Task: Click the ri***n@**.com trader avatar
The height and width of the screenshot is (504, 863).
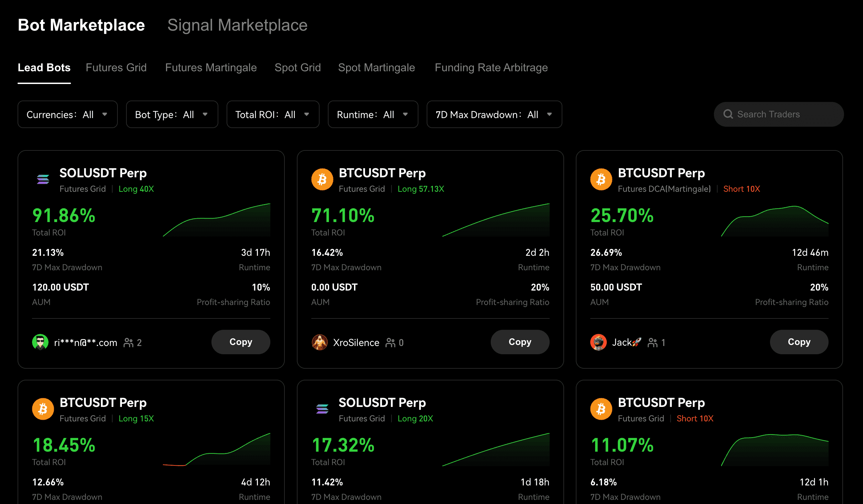Action: pos(40,342)
